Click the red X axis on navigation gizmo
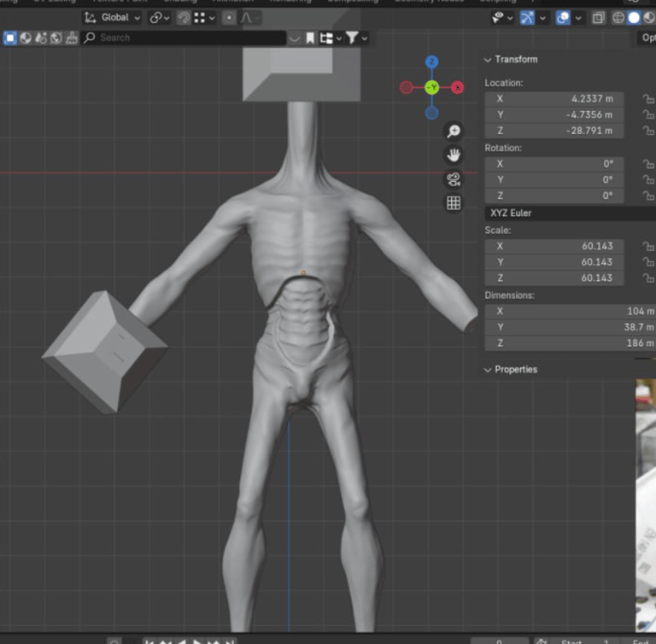The image size is (656, 644). (458, 87)
